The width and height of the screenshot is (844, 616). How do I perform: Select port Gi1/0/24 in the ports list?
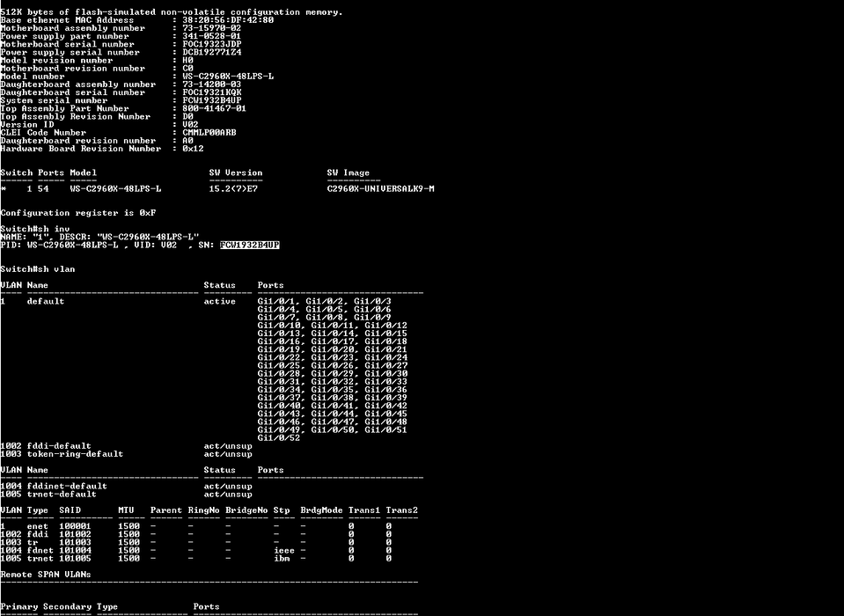(x=386, y=358)
